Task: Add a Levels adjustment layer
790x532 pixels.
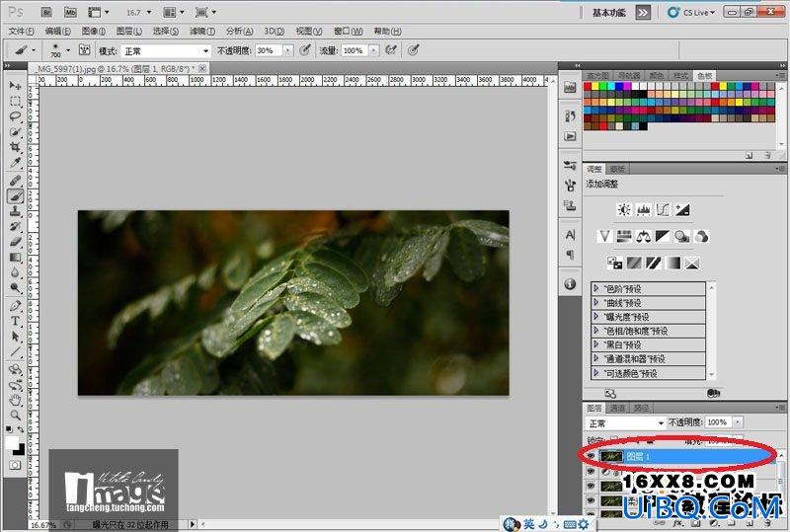Action: pyautogui.click(x=644, y=209)
